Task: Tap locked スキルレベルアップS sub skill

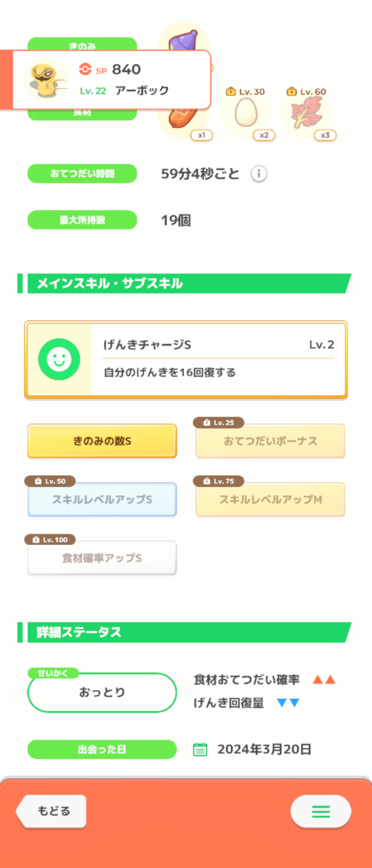Action: click(x=102, y=500)
